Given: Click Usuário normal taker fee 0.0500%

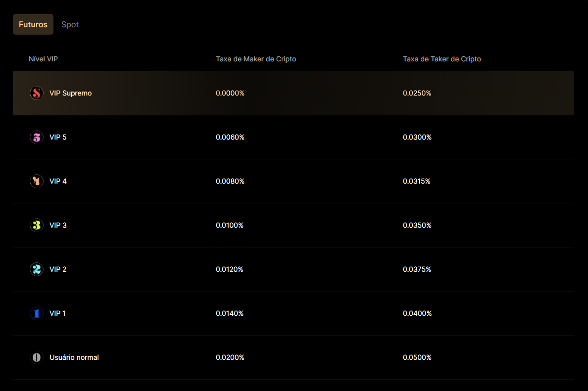Looking at the screenshot, I should pos(417,357).
